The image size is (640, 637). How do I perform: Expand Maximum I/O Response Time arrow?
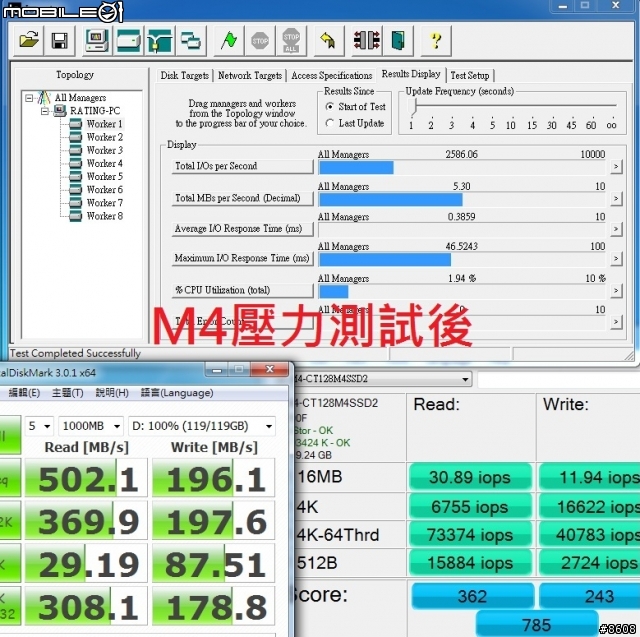tap(616, 259)
